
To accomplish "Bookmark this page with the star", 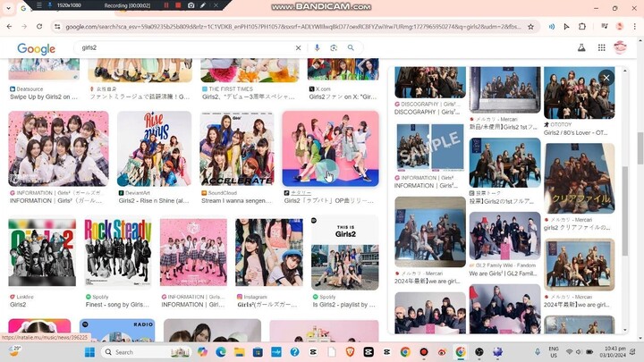I will pyautogui.click(x=530, y=27).
